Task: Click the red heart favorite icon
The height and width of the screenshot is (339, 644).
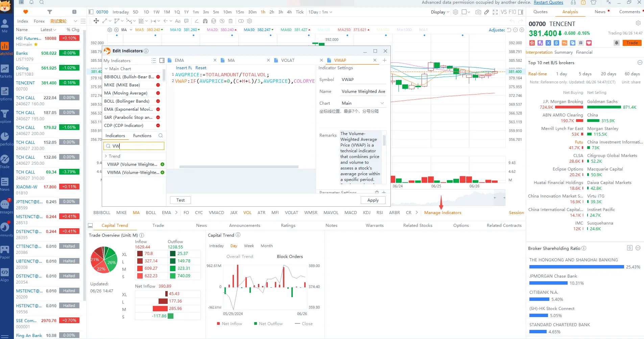Action: tap(589, 43)
